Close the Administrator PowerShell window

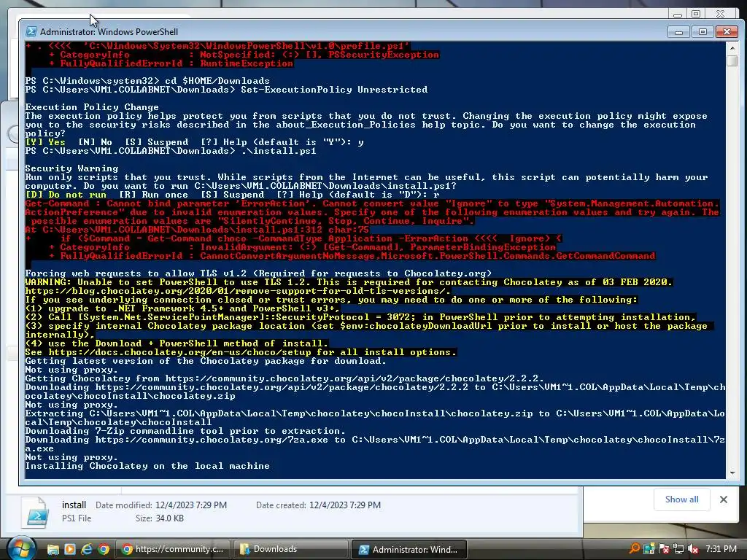click(727, 32)
